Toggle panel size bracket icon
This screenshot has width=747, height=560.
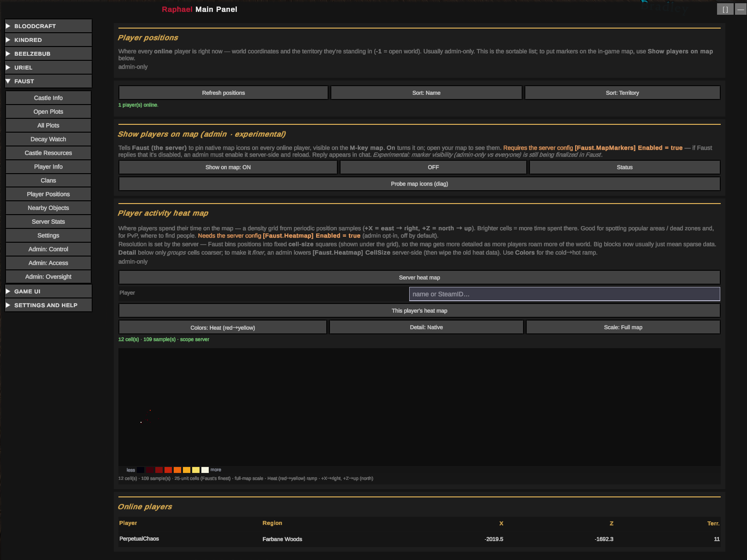[725, 9]
